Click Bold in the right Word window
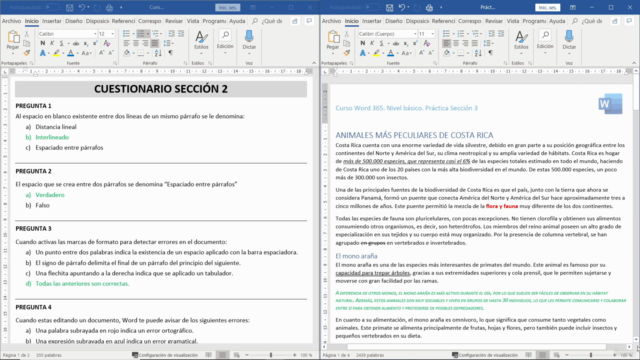Viewport: 640px width, 360px height. pyautogui.click(x=362, y=43)
